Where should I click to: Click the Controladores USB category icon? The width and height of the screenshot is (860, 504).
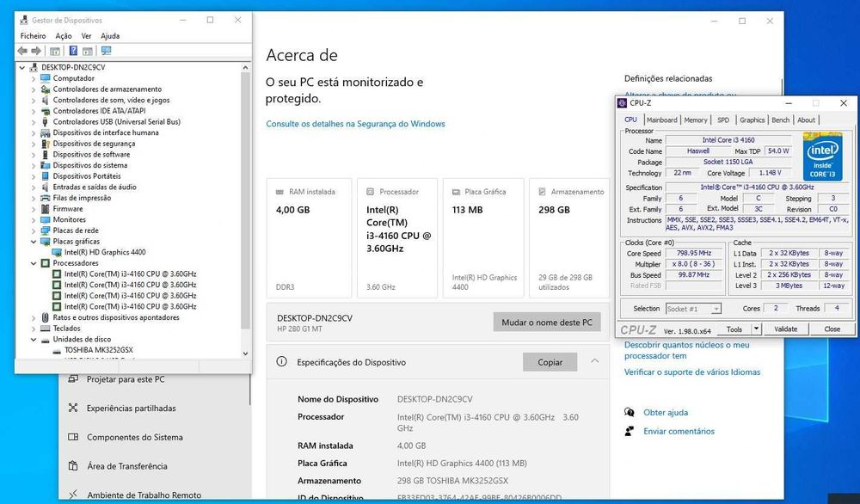46,122
